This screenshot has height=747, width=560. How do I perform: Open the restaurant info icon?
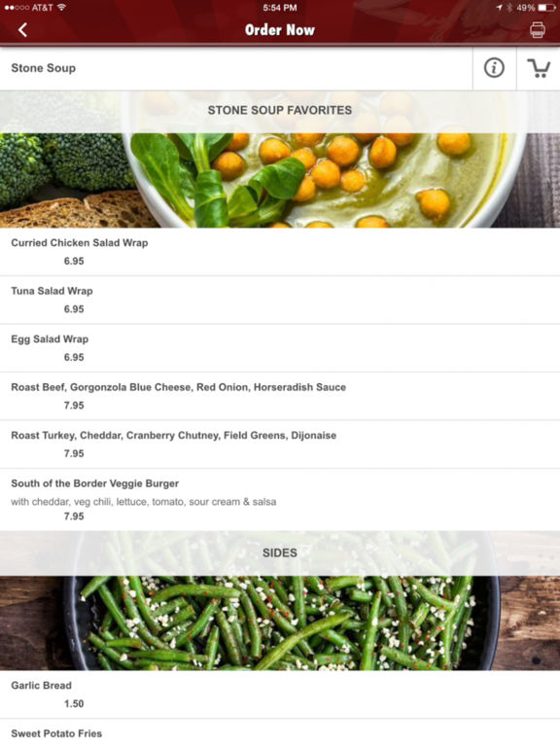coord(494,68)
